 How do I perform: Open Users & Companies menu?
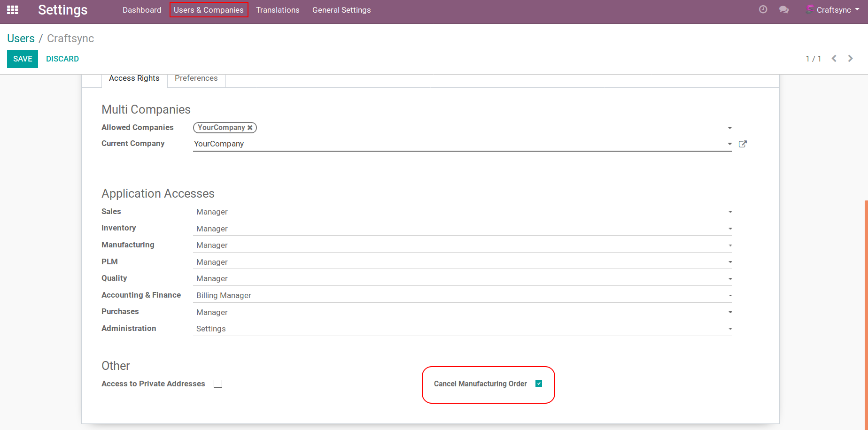(209, 10)
